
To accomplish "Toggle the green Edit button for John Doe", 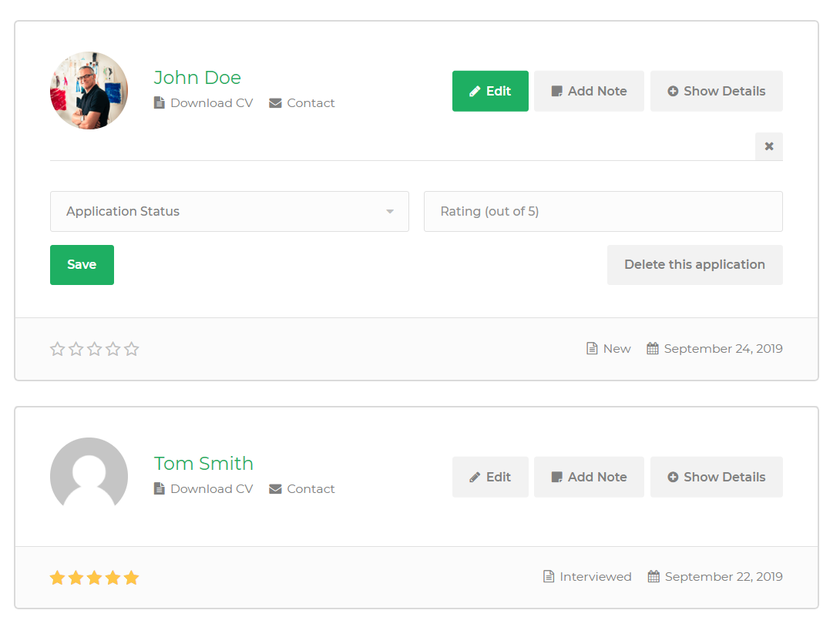I will [x=490, y=92].
